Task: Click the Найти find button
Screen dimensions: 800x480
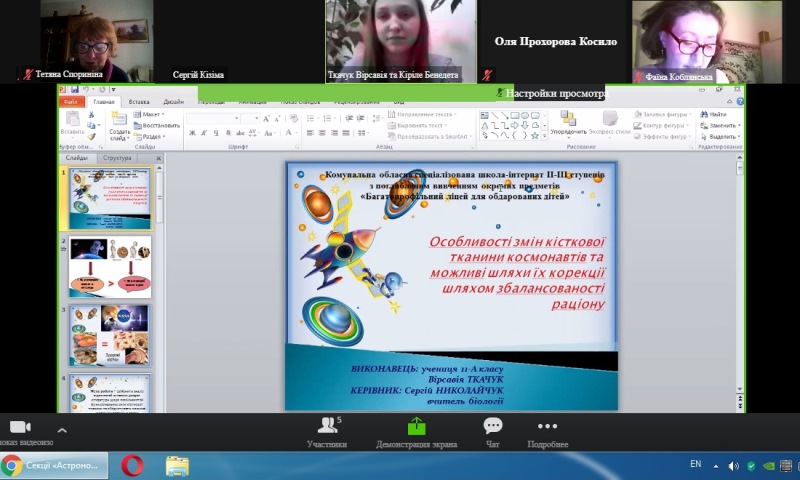Action: point(713,114)
